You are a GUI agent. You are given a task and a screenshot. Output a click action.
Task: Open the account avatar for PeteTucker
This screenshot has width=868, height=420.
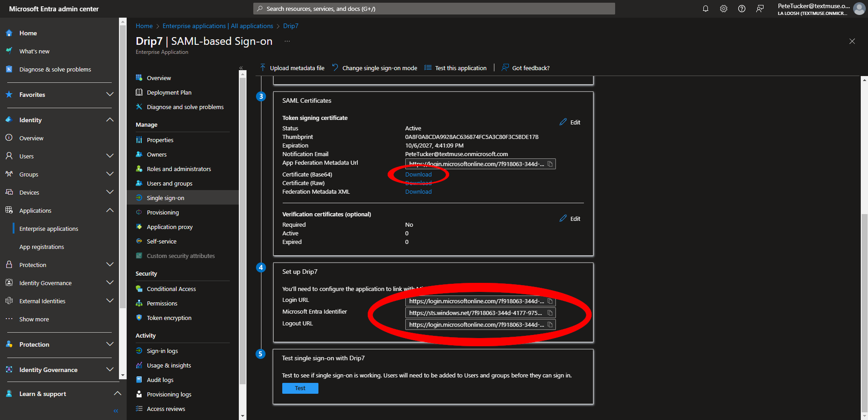pos(859,9)
